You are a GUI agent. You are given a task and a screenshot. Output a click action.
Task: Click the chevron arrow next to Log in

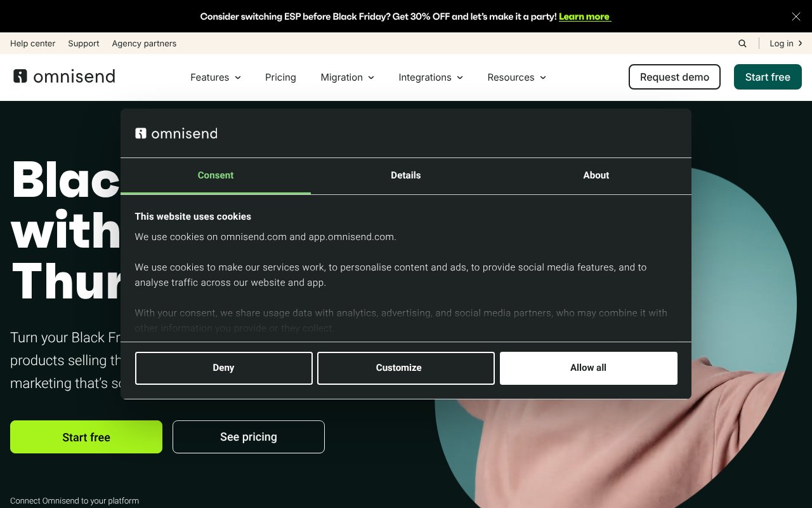(x=801, y=43)
